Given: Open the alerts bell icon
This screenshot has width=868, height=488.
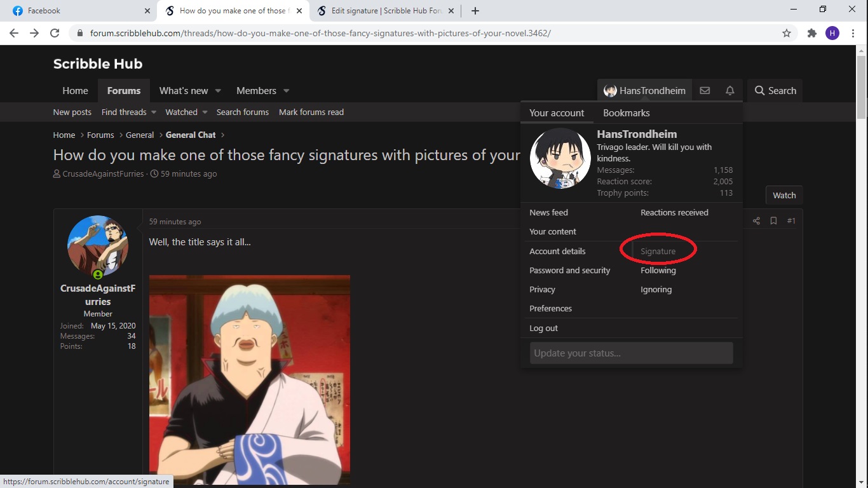Looking at the screenshot, I should click(x=730, y=91).
